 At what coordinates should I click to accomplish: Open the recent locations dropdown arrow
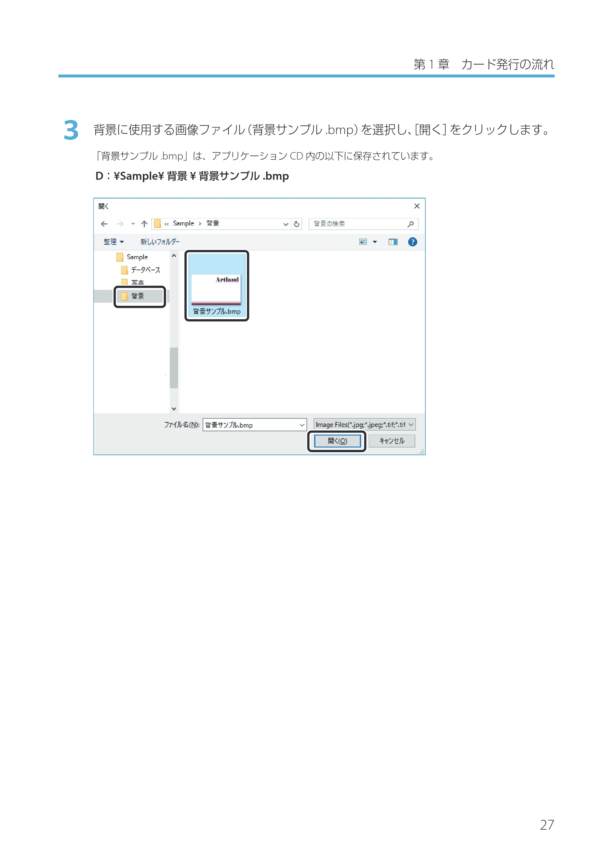(x=133, y=224)
